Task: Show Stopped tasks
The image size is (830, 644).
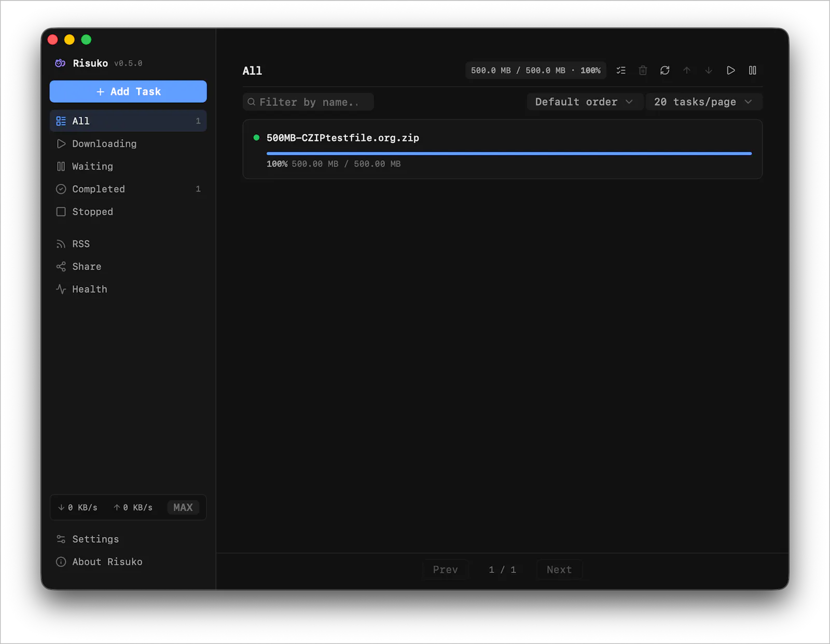Action: (128, 212)
